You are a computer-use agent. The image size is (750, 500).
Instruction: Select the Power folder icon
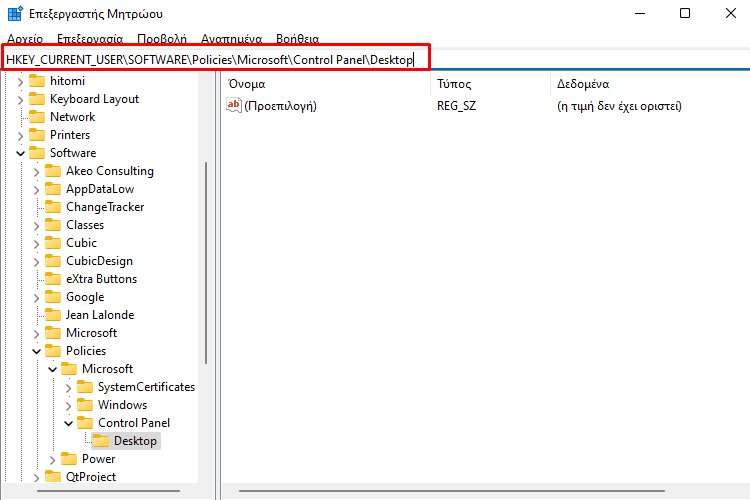69,459
